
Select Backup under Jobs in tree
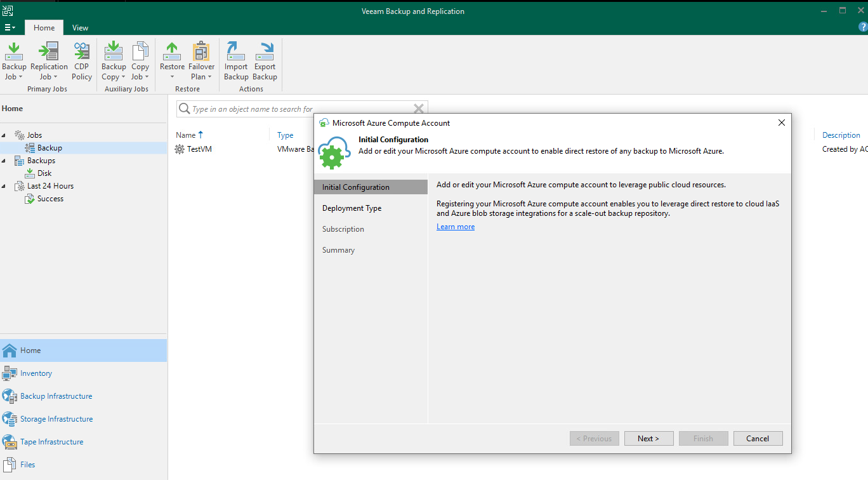tap(49, 148)
